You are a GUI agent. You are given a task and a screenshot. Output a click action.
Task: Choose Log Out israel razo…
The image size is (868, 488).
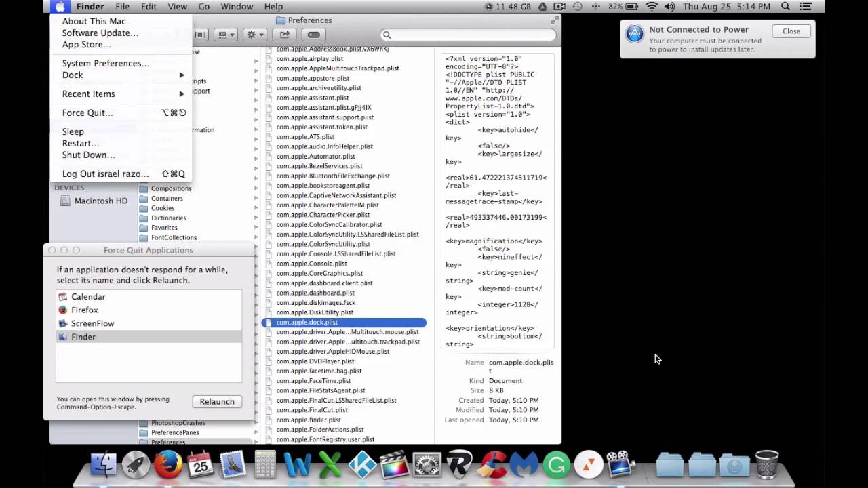tap(121, 174)
